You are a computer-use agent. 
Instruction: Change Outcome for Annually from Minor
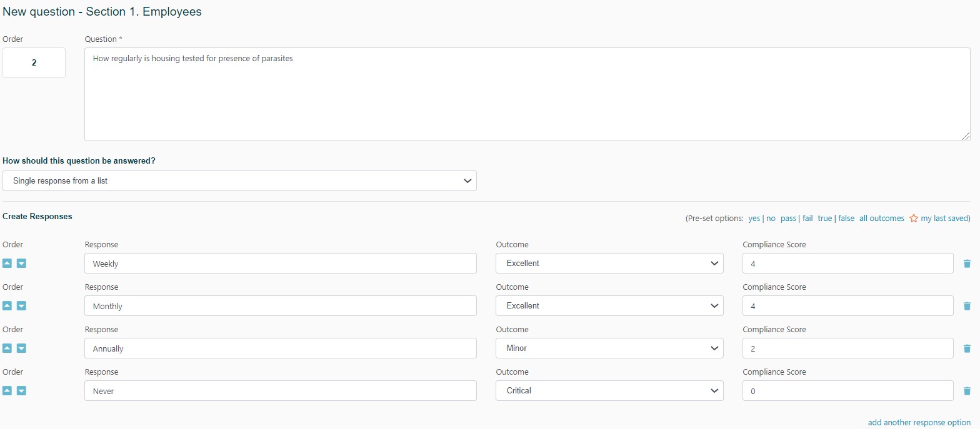pos(609,348)
